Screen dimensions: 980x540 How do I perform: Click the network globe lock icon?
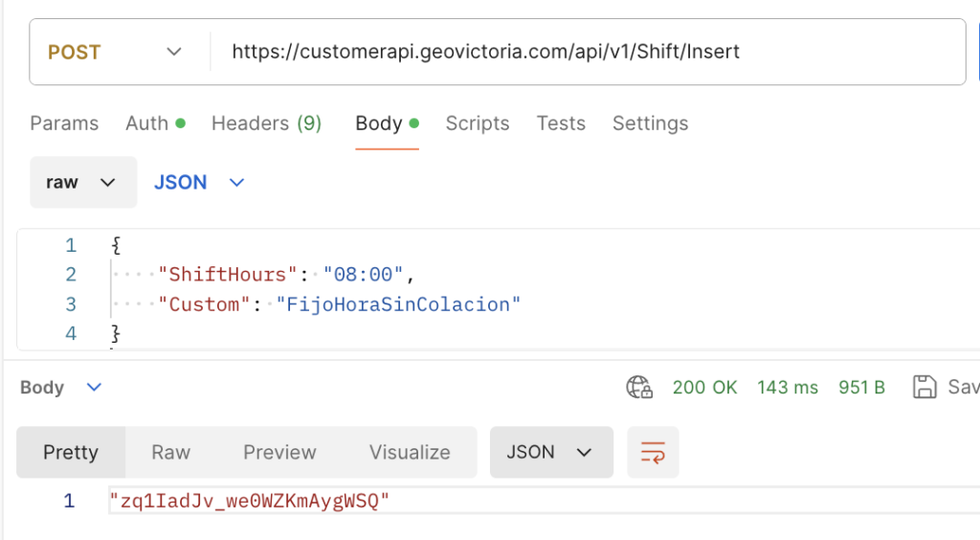coord(639,388)
